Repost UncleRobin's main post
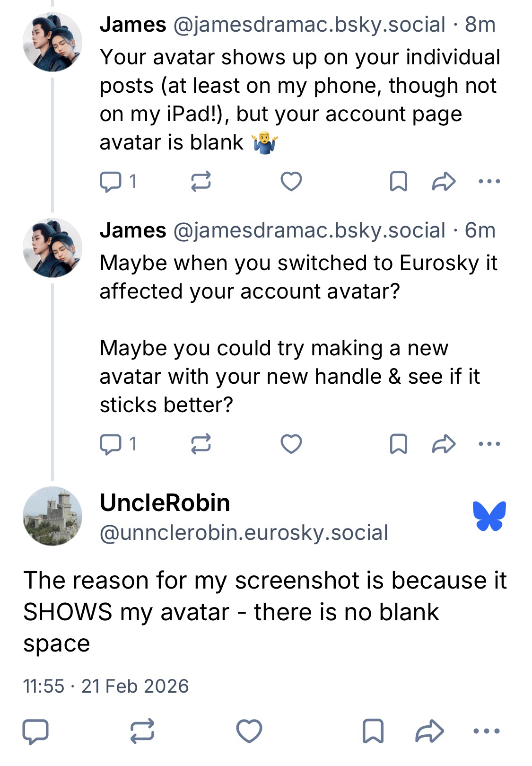Viewport: 532px width, 766px height. (142, 731)
